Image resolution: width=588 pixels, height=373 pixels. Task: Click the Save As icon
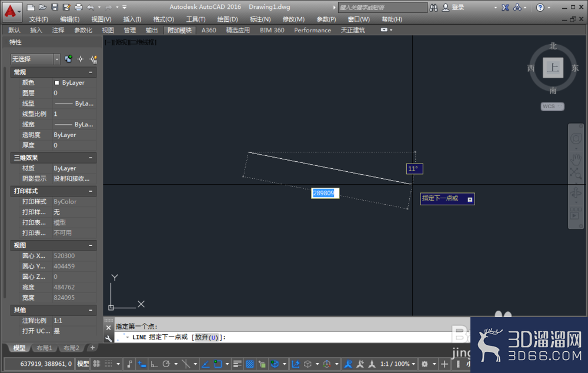tap(66, 7)
